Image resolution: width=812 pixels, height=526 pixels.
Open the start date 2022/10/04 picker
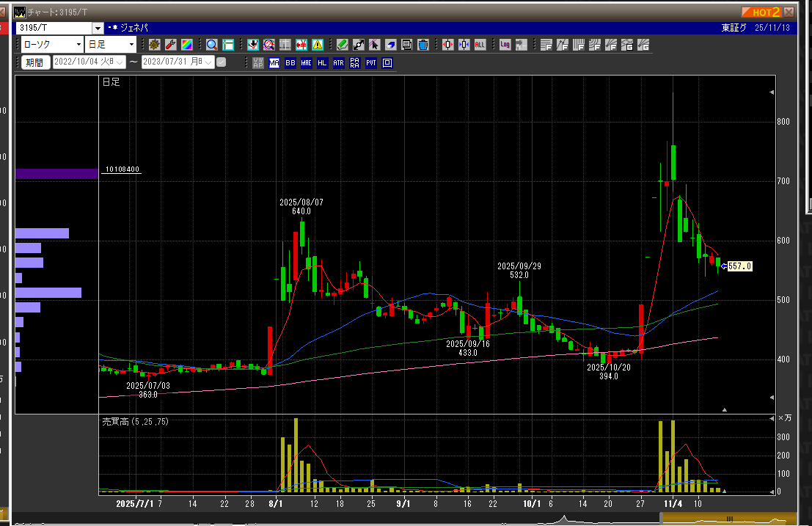pos(120,62)
